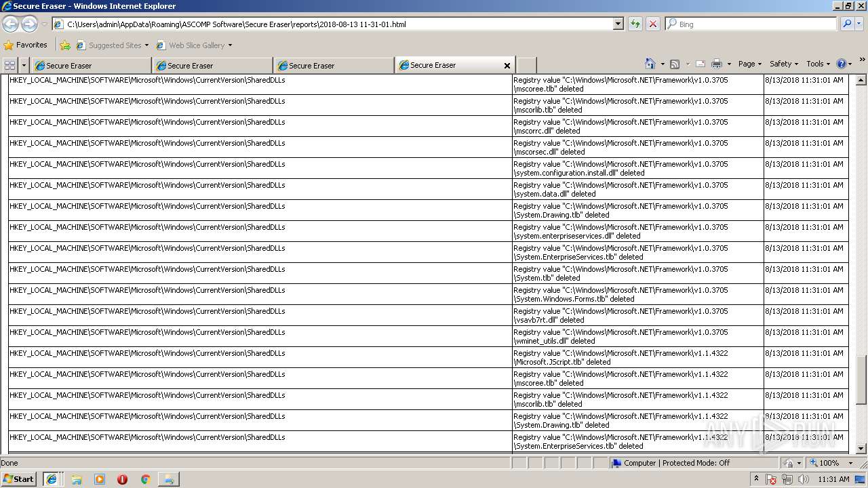Image resolution: width=868 pixels, height=488 pixels.
Task: Click the taskbar clock 11:31 AM
Action: tap(833, 479)
